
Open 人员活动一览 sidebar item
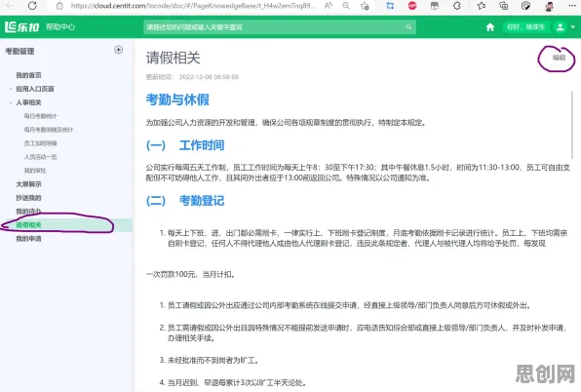[x=40, y=157]
